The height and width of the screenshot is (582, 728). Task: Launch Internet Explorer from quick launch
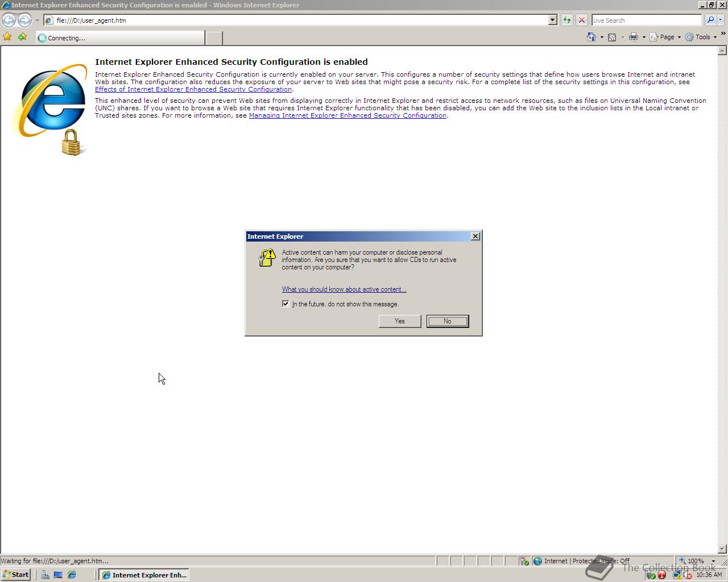tap(72, 575)
